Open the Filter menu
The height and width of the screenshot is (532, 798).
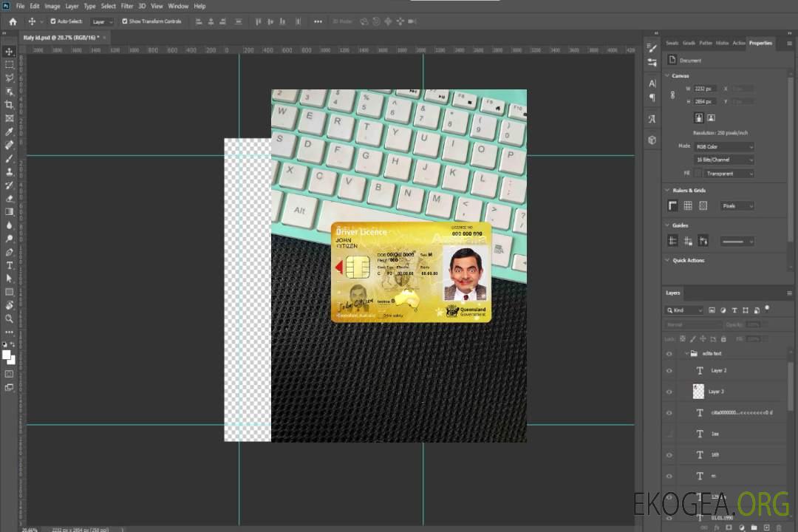(x=127, y=6)
